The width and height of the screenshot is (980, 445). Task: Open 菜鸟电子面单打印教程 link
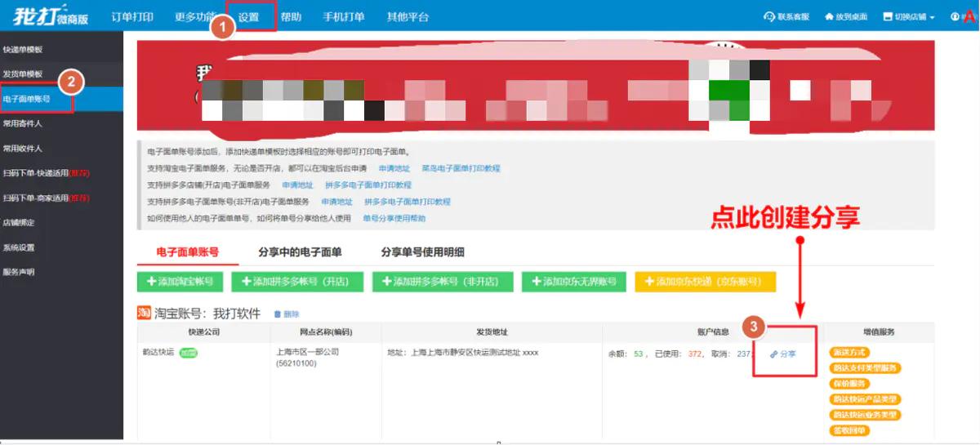click(x=461, y=168)
